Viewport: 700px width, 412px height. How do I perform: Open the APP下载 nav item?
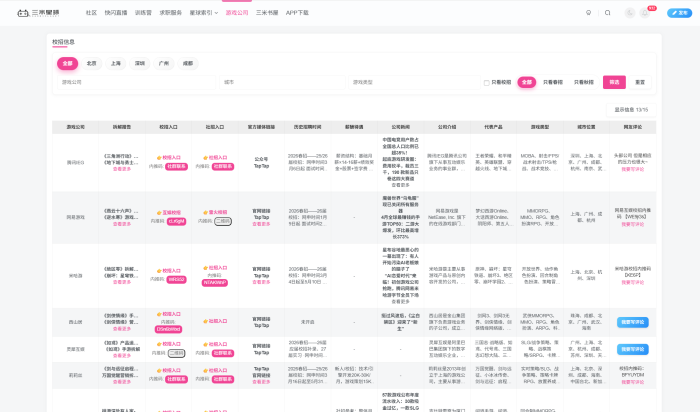pyautogui.click(x=297, y=13)
